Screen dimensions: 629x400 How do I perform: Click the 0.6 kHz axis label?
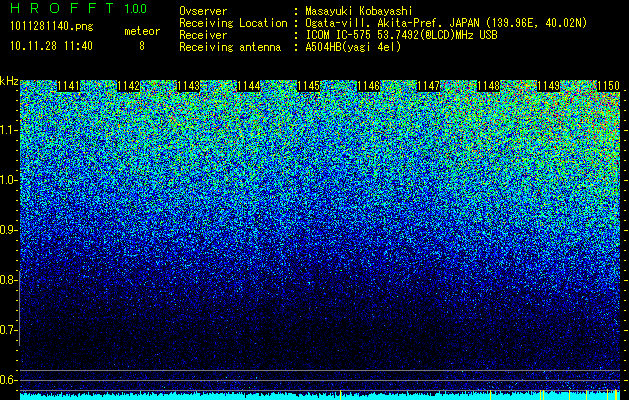8,380
